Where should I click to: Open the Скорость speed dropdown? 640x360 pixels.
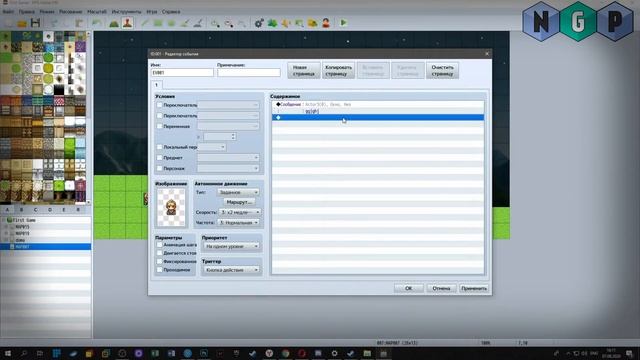[240, 212]
